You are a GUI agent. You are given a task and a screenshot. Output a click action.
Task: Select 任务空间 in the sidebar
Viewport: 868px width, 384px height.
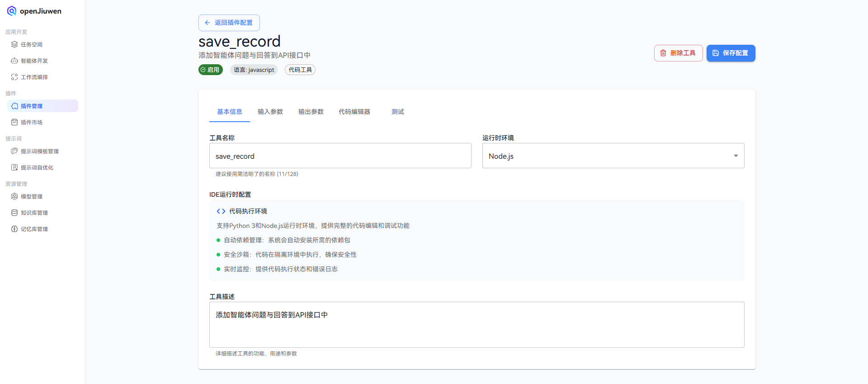click(42, 44)
